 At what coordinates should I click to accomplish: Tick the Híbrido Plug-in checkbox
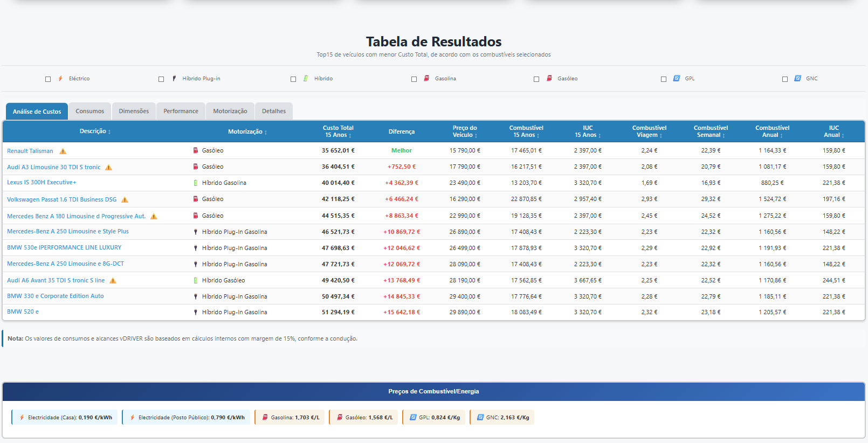pyautogui.click(x=161, y=79)
